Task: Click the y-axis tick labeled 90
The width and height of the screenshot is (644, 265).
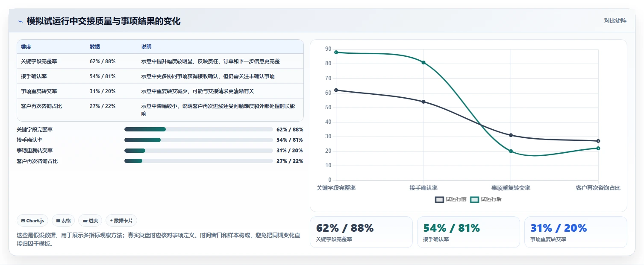Action: coord(328,49)
